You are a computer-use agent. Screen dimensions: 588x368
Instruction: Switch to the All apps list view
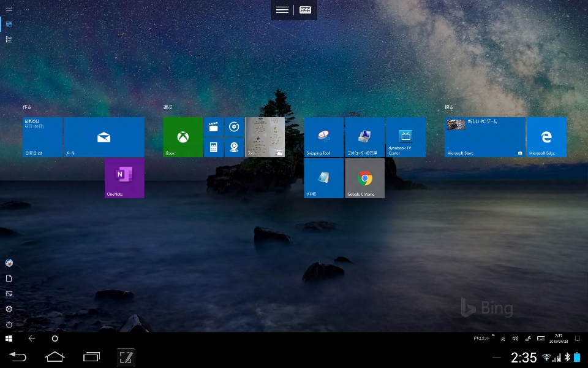click(x=9, y=39)
